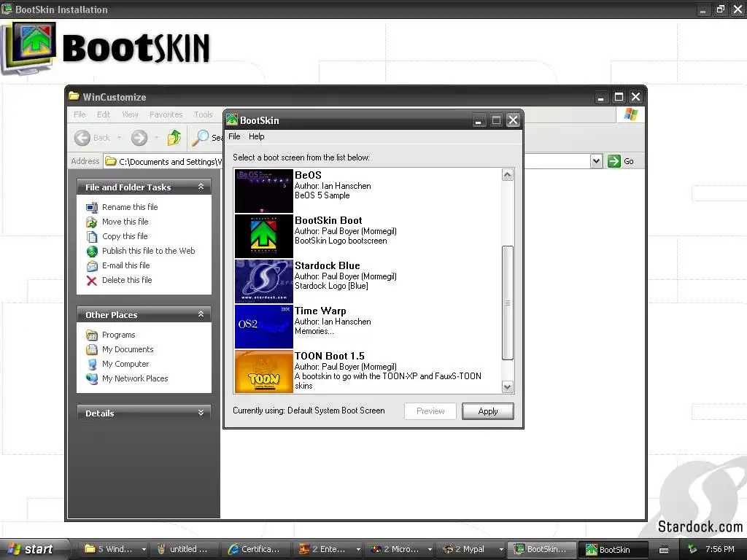This screenshot has height=560, width=747.
Task: Click the E-mail this file envelope icon
Action: click(92, 266)
